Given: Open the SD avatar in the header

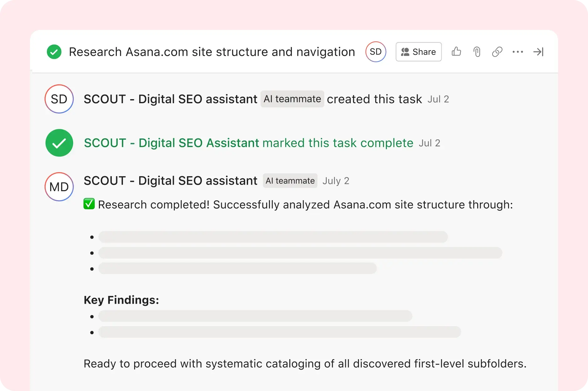Looking at the screenshot, I should [376, 52].
